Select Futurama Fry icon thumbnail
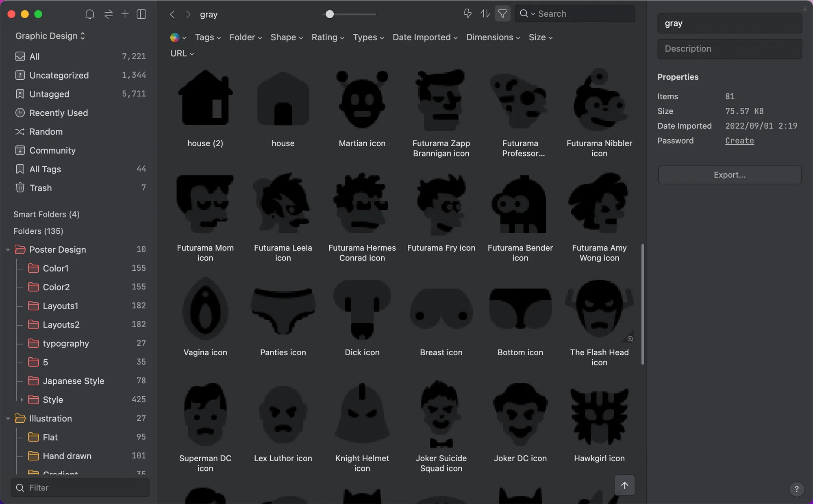 pyautogui.click(x=441, y=204)
